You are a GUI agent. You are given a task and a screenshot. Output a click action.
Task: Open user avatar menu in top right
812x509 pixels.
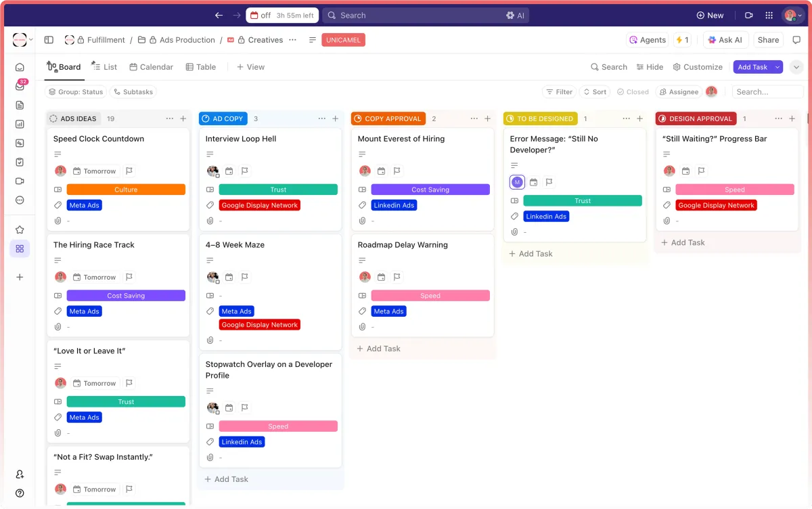click(793, 15)
